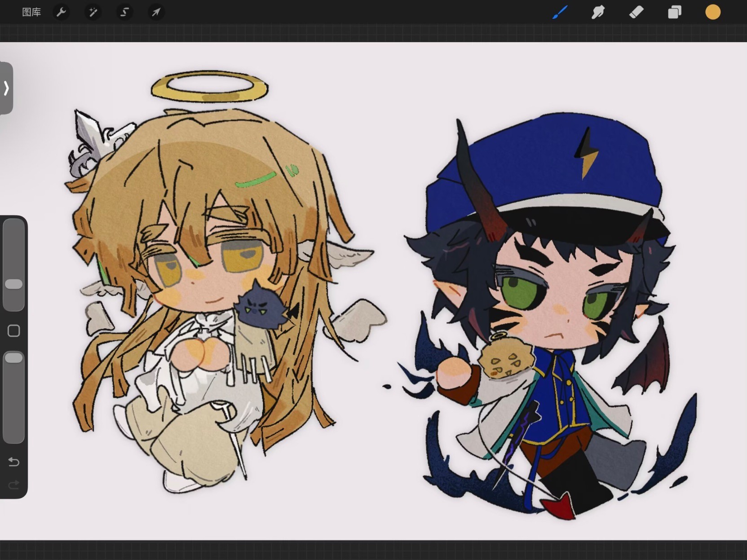Tap the square Modify button in sidebar
This screenshot has width=747, height=560.
pos(13,331)
